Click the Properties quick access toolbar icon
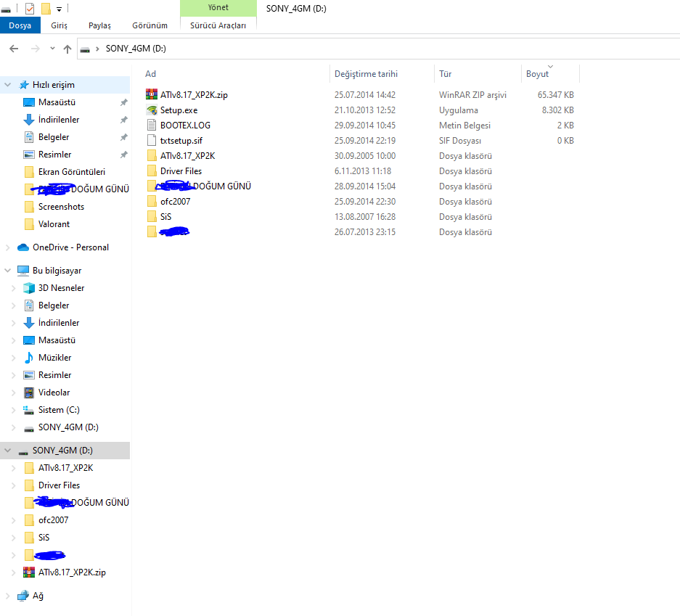 30,8
